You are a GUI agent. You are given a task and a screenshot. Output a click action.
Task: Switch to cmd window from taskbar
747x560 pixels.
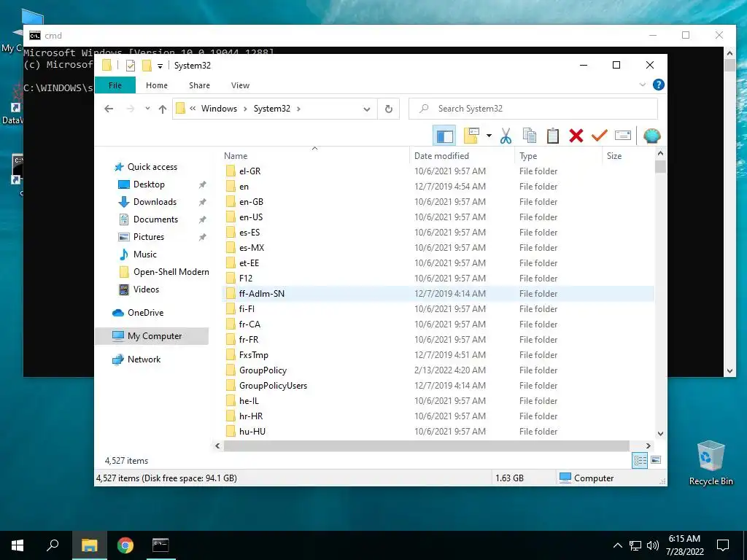click(160, 545)
